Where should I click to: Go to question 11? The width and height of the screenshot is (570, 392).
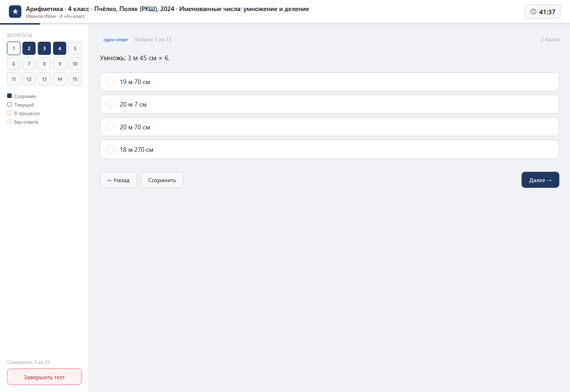point(14,79)
